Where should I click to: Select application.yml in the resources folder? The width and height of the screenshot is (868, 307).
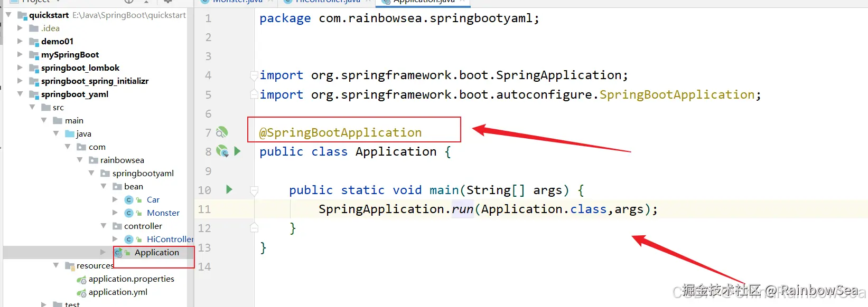(118, 292)
